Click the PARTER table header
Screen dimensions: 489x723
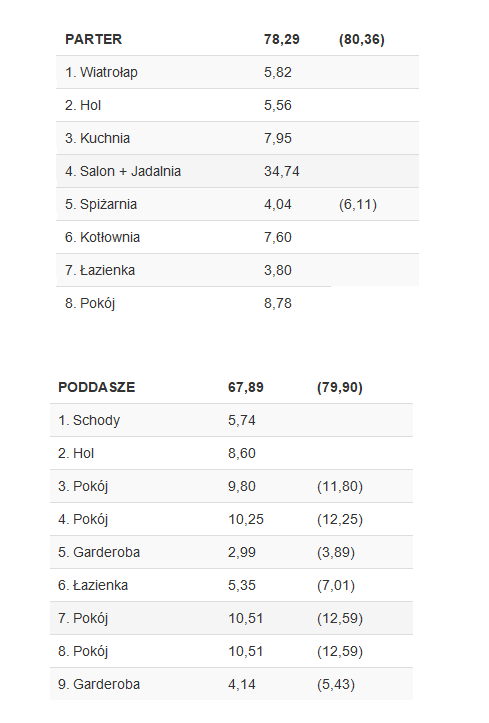click(x=94, y=39)
